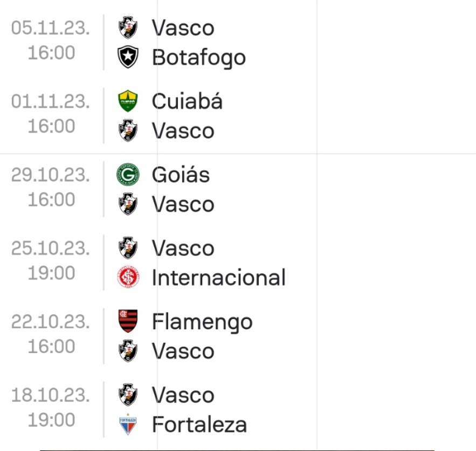Click the Internacional club crest
Image resolution: width=476 pixels, height=451 pixels.
click(128, 277)
